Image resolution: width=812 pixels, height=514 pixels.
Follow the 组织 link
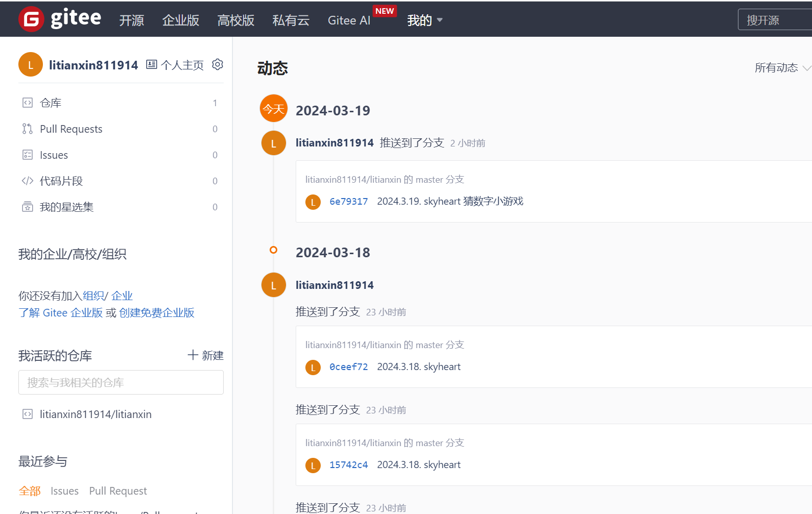[93, 296]
